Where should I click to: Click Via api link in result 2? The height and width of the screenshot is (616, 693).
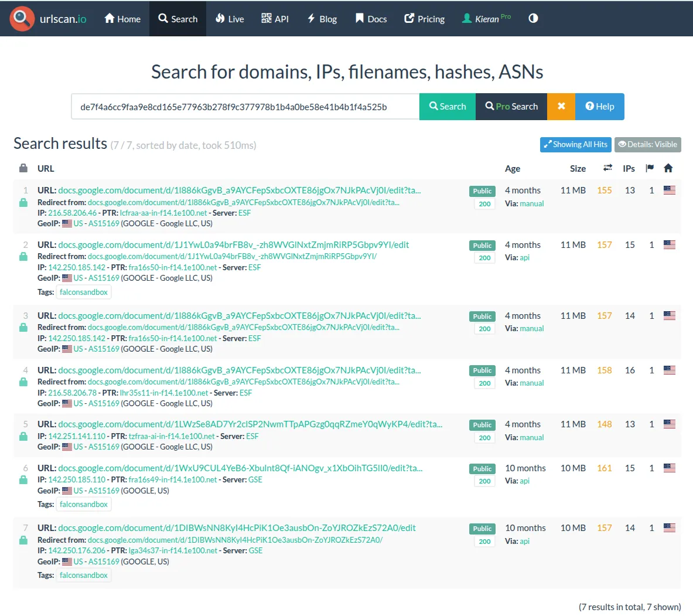(525, 257)
